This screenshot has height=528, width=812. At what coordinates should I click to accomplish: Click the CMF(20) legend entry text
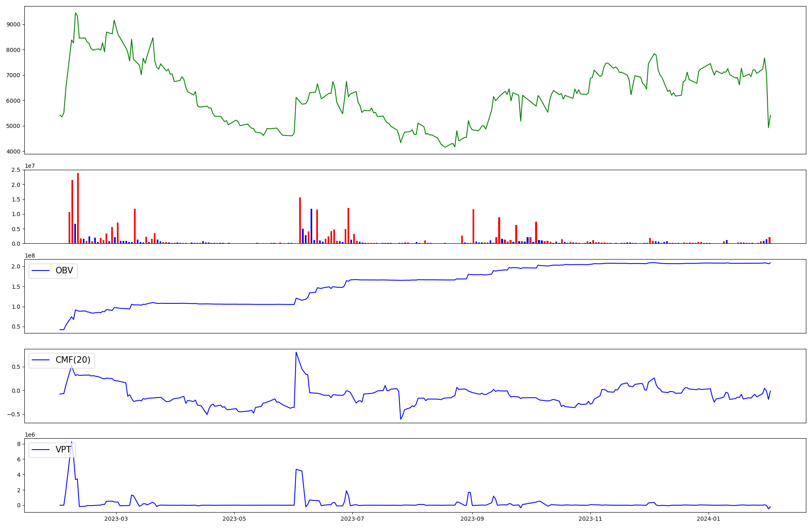pos(73,360)
